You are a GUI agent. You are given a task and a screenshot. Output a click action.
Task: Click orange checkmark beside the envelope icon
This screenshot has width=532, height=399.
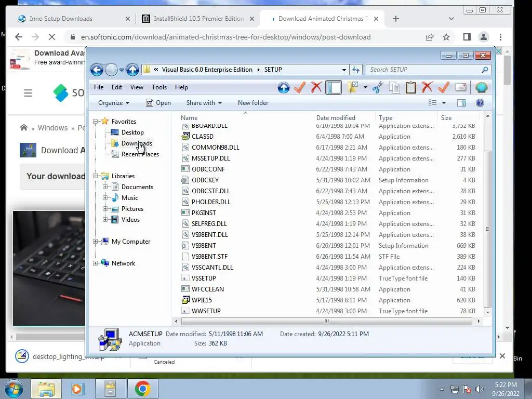pyautogui.click(x=444, y=87)
